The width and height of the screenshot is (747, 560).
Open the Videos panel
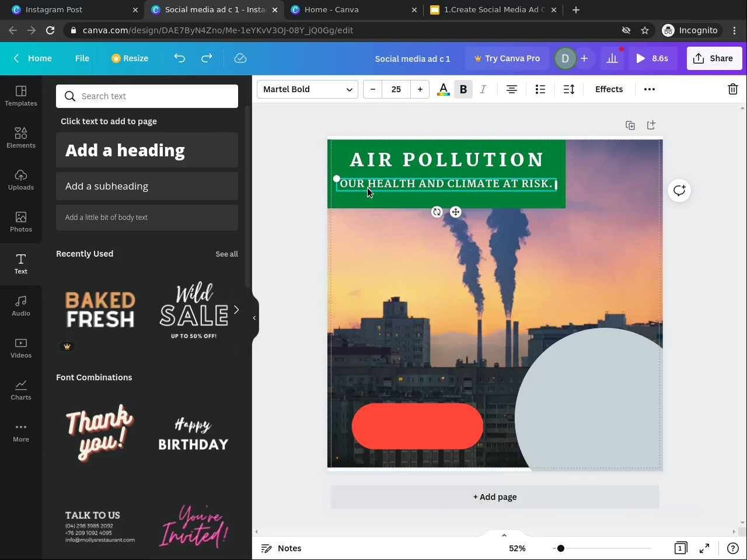(21, 348)
